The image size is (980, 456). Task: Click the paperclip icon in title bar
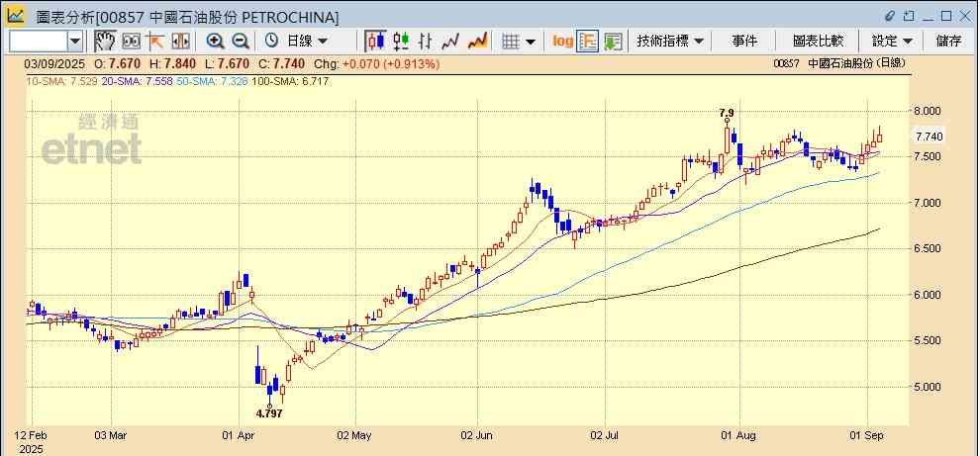[890, 16]
